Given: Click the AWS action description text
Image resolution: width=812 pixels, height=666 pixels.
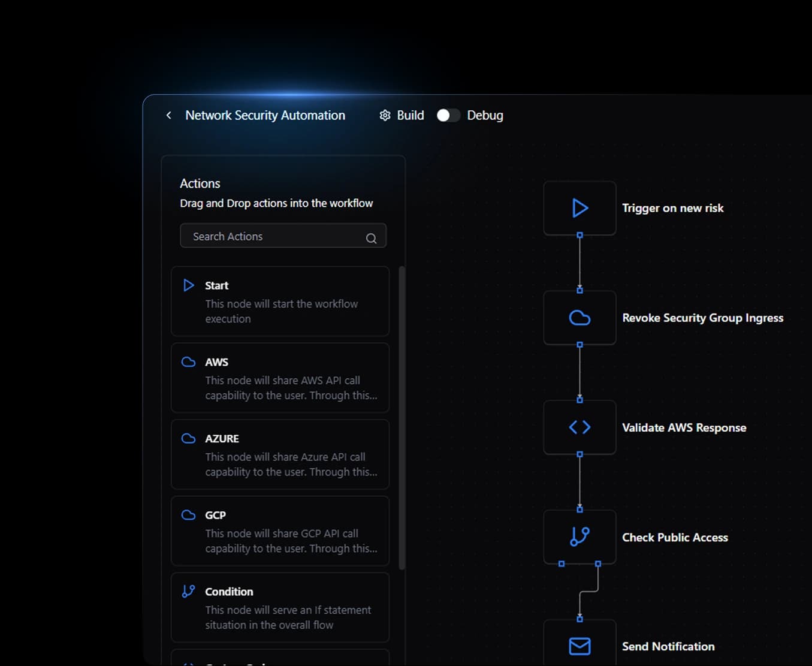Looking at the screenshot, I should 291,388.
